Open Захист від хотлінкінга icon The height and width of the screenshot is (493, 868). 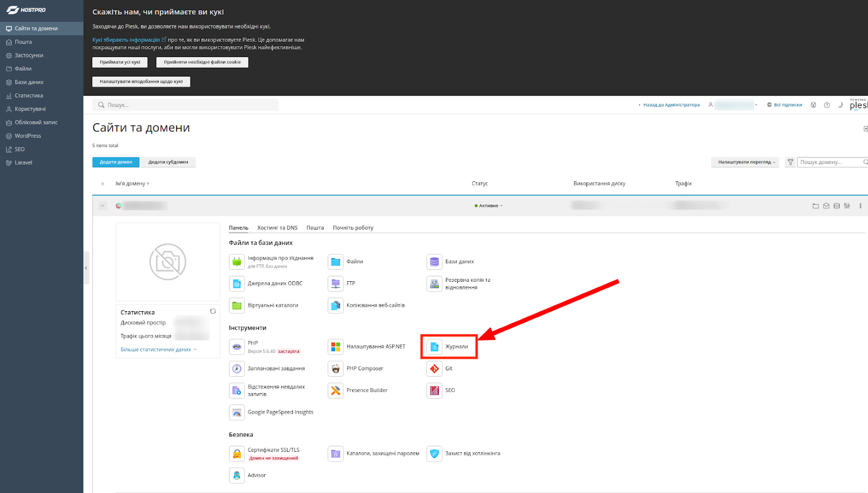coord(435,453)
